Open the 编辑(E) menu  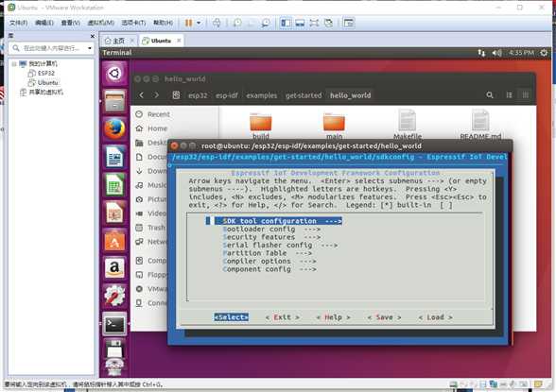click(x=44, y=23)
